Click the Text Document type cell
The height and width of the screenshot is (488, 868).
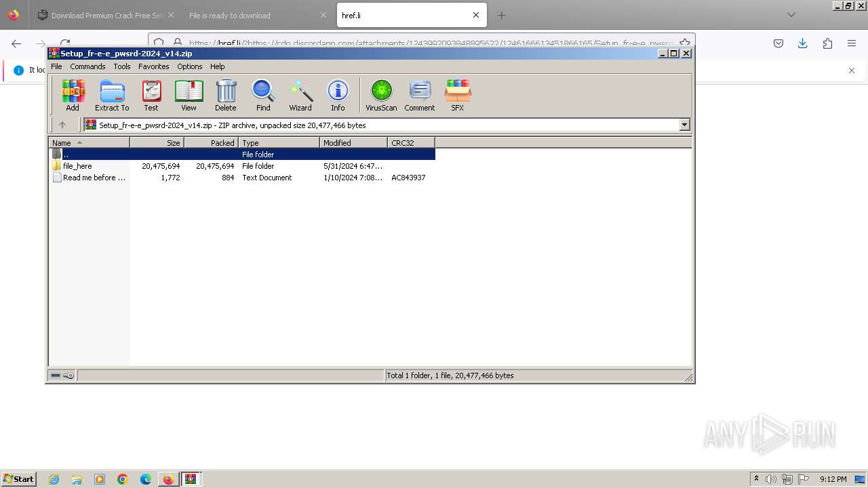pos(267,178)
